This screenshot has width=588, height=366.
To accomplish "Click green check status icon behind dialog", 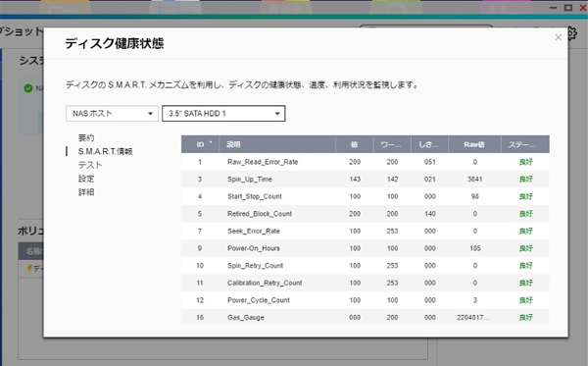I will (28, 88).
